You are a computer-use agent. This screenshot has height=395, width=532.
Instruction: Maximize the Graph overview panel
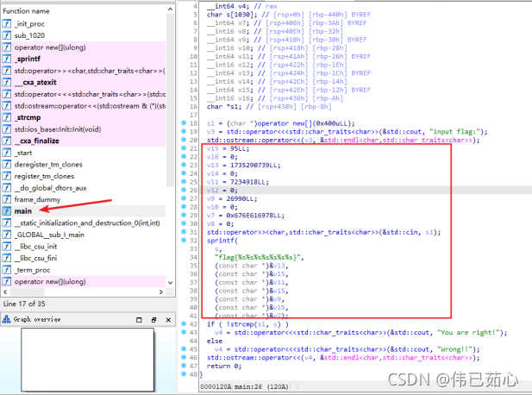pyautogui.click(x=139, y=320)
